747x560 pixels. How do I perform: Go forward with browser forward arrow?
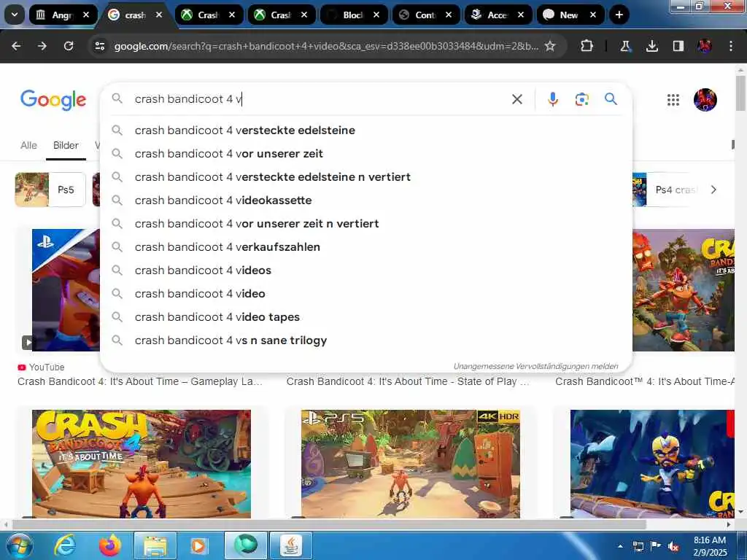[x=42, y=46]
